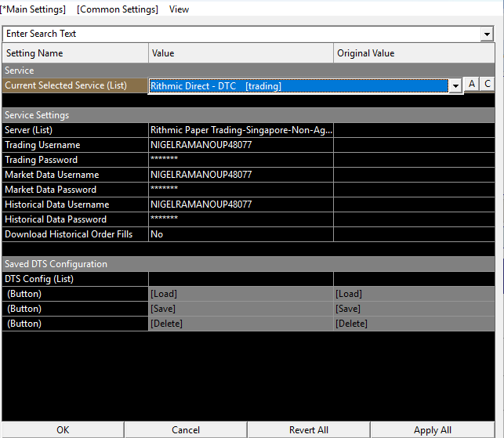Click the [Delete] button in Value column
The image size is (504, 438).
pos(241,324)
